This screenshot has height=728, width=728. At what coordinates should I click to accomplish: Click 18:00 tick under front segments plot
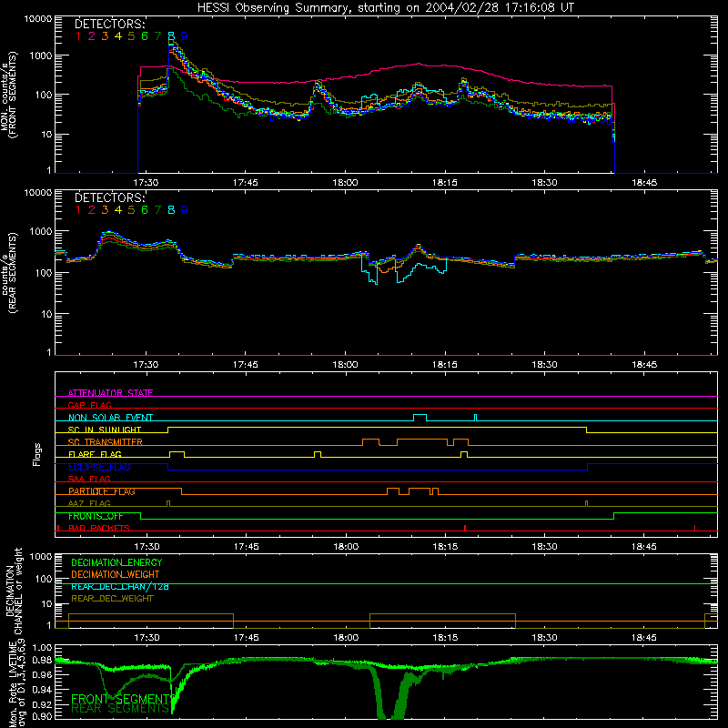(345, 183)
